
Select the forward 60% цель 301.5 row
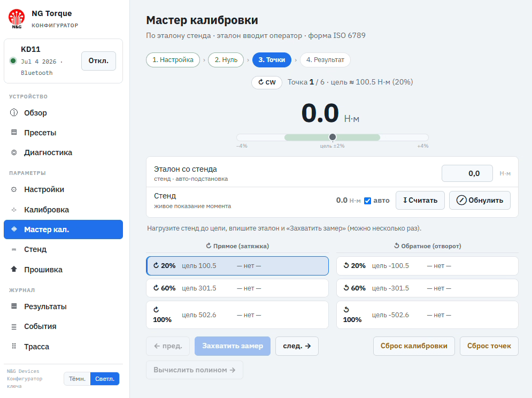pos(237,288)
